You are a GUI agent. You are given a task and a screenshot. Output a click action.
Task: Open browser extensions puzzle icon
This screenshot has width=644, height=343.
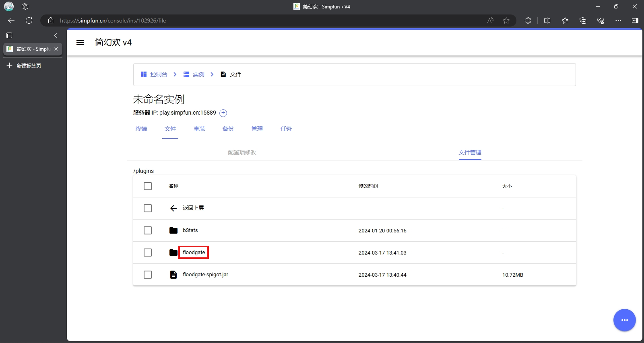tap(528, 21)
